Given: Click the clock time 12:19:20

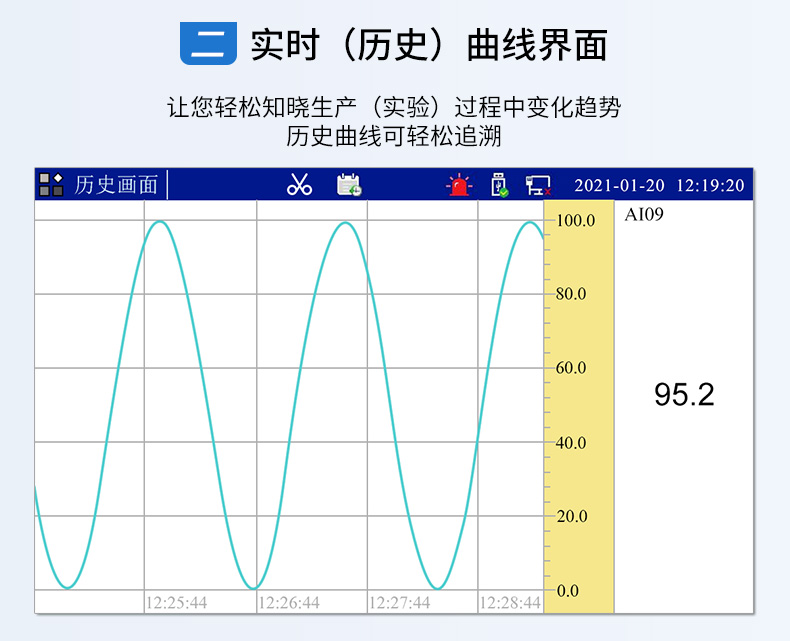Looking at the screenshot, I should [x=710, y=185].
